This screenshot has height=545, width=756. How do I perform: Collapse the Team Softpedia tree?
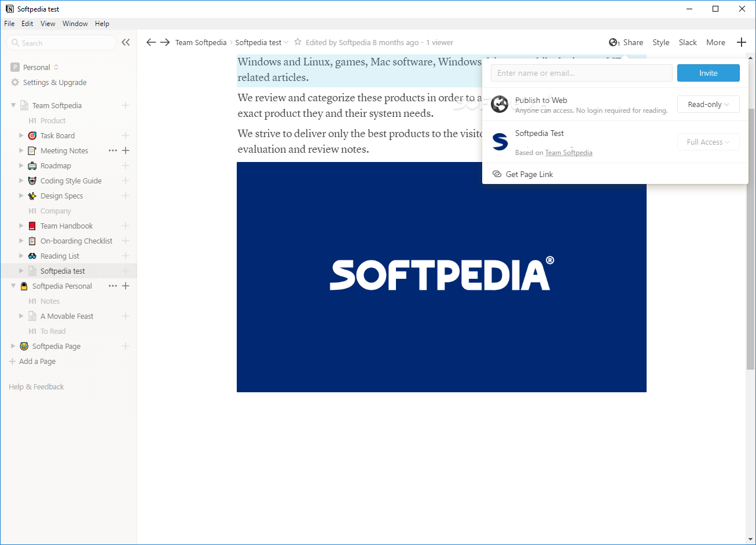13,105
